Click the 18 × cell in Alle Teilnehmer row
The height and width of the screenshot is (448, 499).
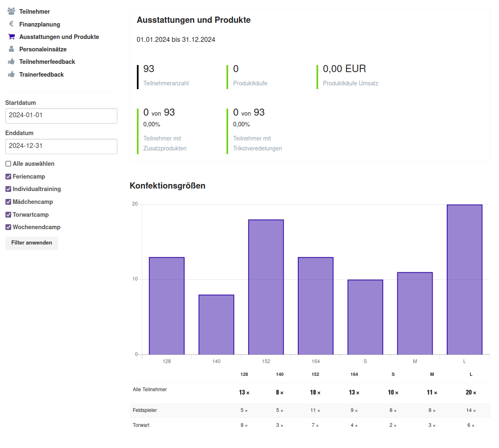click(315, 392)
